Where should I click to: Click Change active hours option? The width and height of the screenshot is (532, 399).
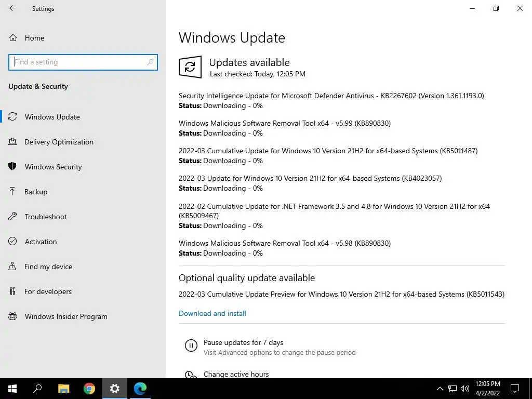tap(236, 374)
